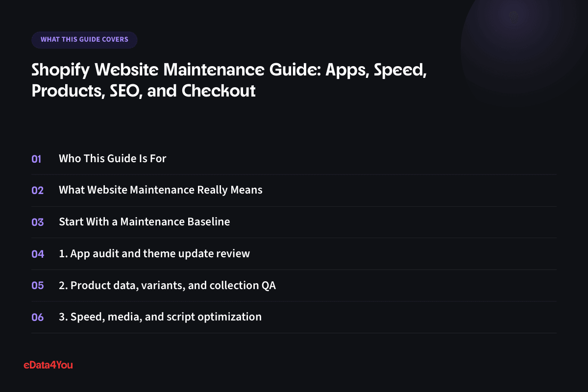
Task: Click the number 01 label
Action: pyautogui.click(x=37, y=159)
